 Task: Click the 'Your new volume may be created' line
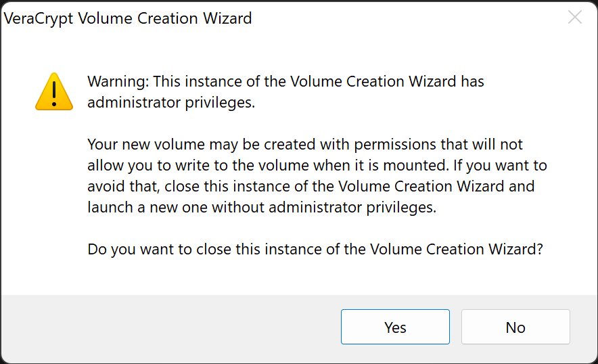point(305,144)
